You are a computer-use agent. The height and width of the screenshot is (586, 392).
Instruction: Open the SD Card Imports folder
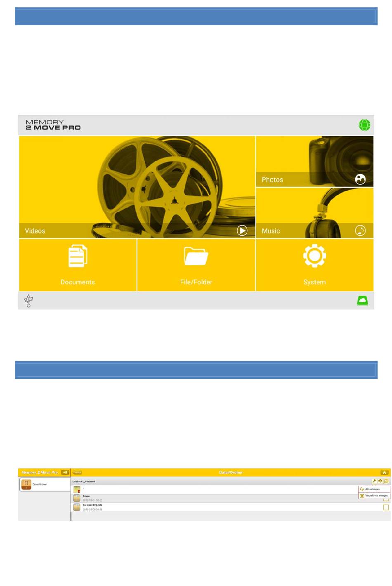click(230, 508)
